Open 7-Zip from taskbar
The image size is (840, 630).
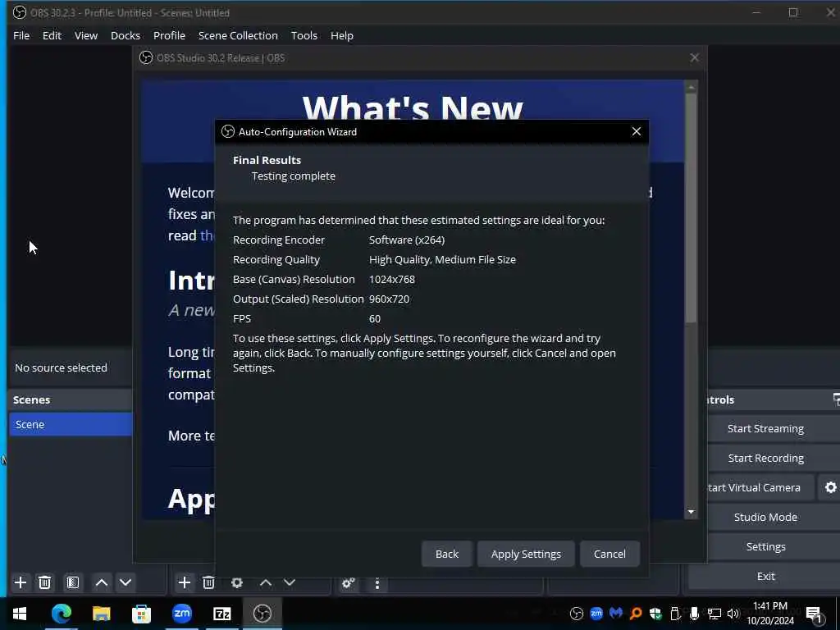pyautogui.click(x=221, y=614)
